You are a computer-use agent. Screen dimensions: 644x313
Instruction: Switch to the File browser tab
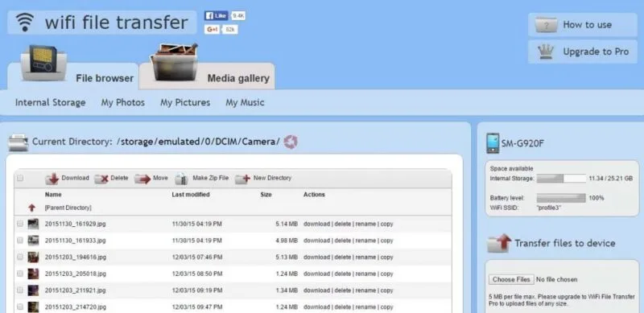73,76
